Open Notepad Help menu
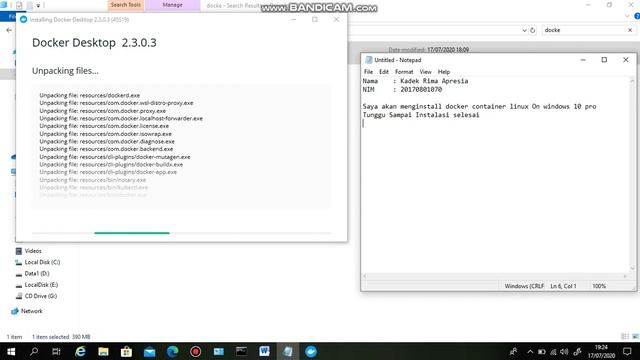Screen dimensions: 640x360 (x=444, y=72)
